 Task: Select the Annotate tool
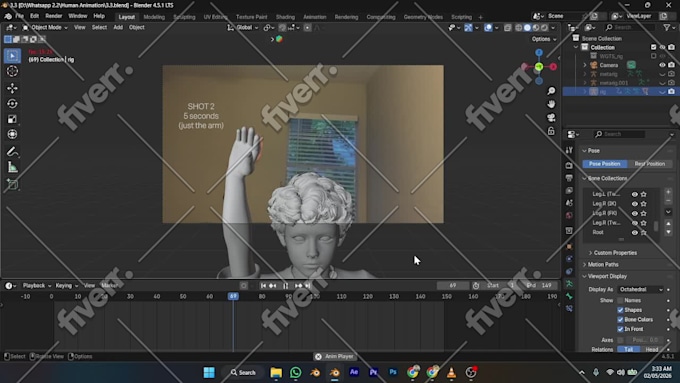[12, 152]
